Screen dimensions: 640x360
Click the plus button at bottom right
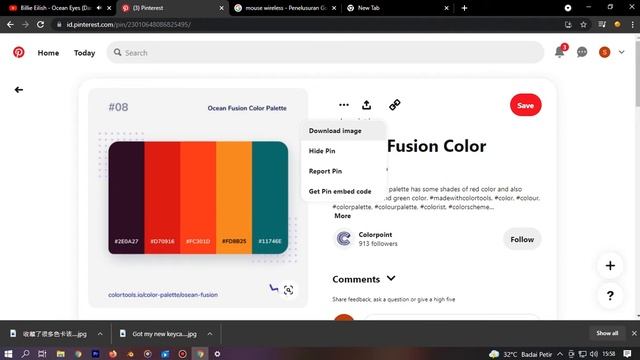(x=610, y=266)
